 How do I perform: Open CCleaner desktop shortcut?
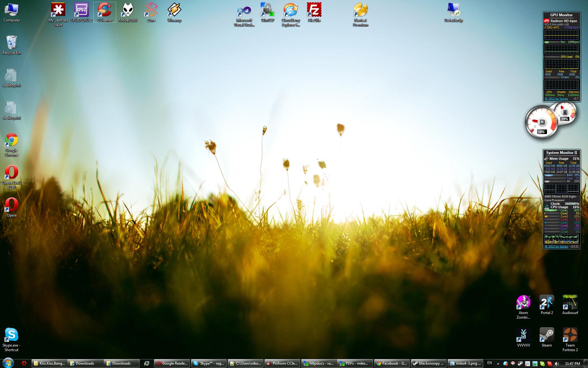click(105, 10)
